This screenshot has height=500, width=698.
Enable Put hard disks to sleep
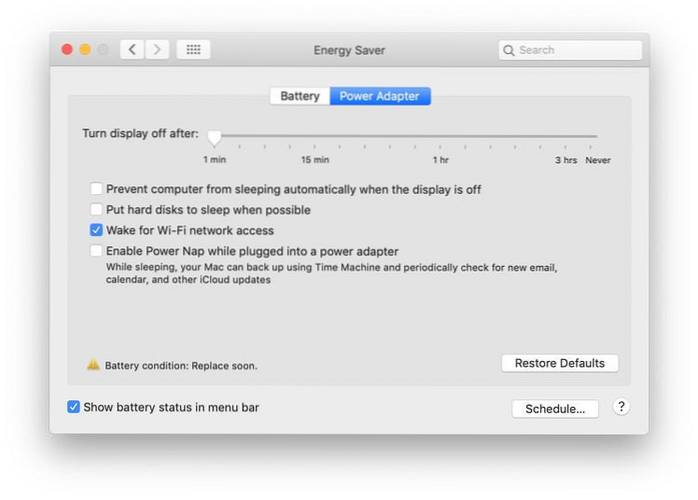(97, 210)
